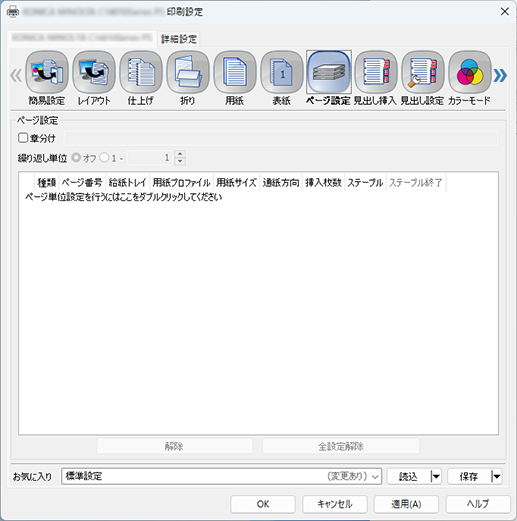517x521 pixels.
Task: Confirm with the OK button
Action: pos(263,504)
